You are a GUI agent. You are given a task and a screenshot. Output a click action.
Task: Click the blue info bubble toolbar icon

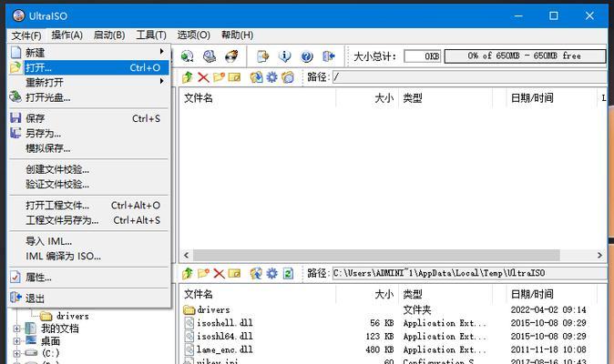coord(284,56)
